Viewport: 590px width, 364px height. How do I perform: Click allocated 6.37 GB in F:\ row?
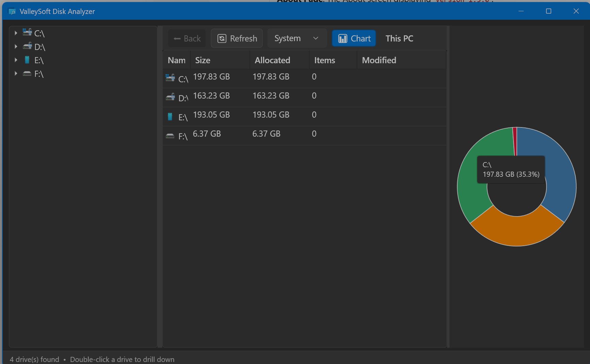pyautogui.click(x=266, y=134)
